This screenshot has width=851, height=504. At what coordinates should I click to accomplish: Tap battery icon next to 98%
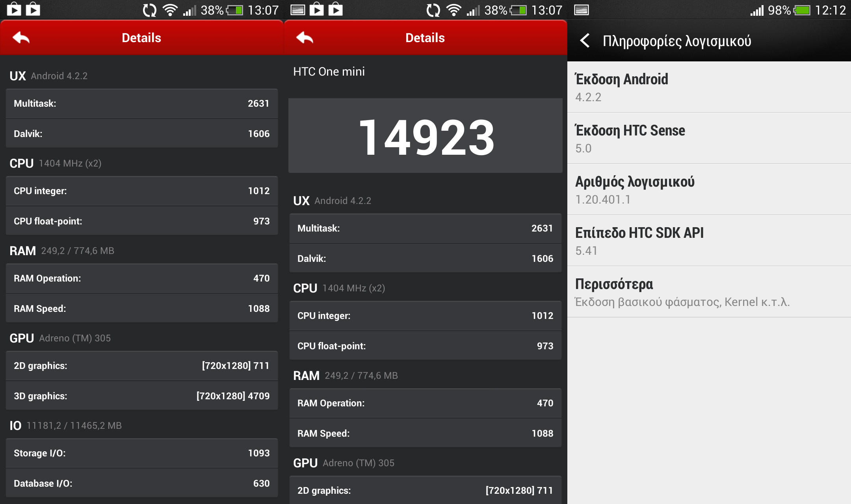802,10
